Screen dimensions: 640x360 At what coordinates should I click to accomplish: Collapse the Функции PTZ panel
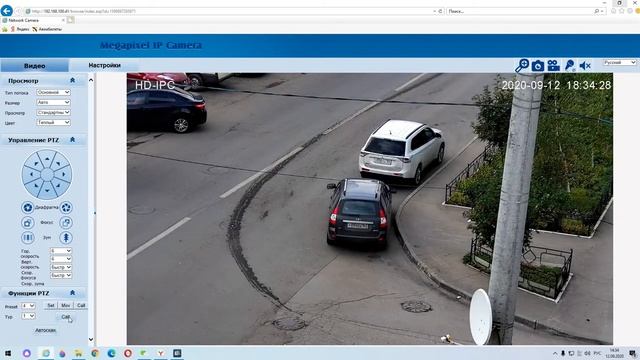pyautogui.click(x=72, y=293)
